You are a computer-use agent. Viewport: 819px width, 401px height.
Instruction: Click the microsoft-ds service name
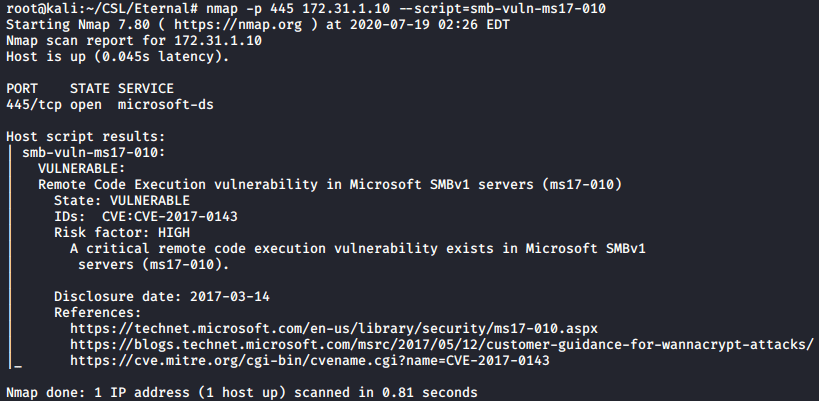tap(160, 104)
